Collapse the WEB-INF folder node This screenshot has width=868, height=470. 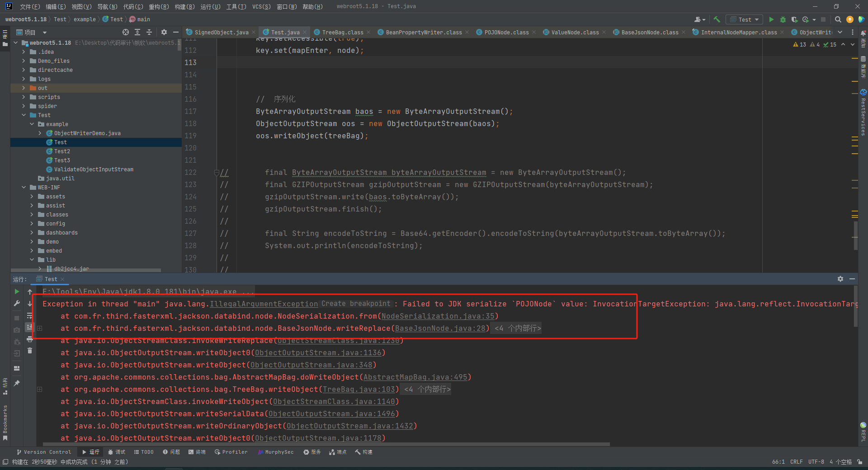click(x=24, y=188)
